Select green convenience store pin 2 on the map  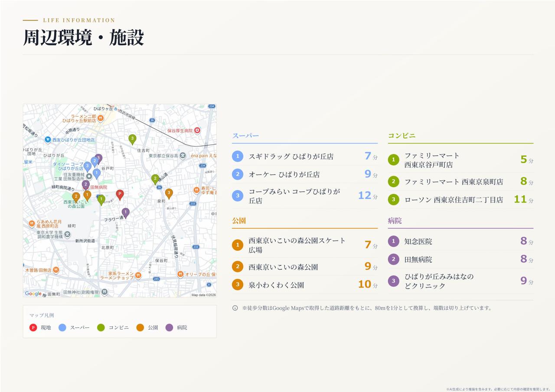(x=155, y=179)
